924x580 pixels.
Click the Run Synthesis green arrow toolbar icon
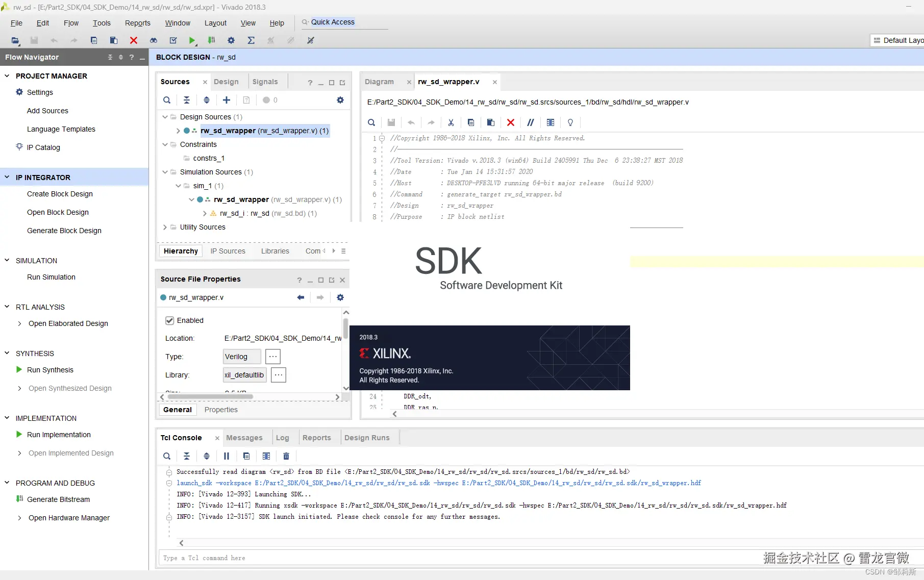click(192, 40)
